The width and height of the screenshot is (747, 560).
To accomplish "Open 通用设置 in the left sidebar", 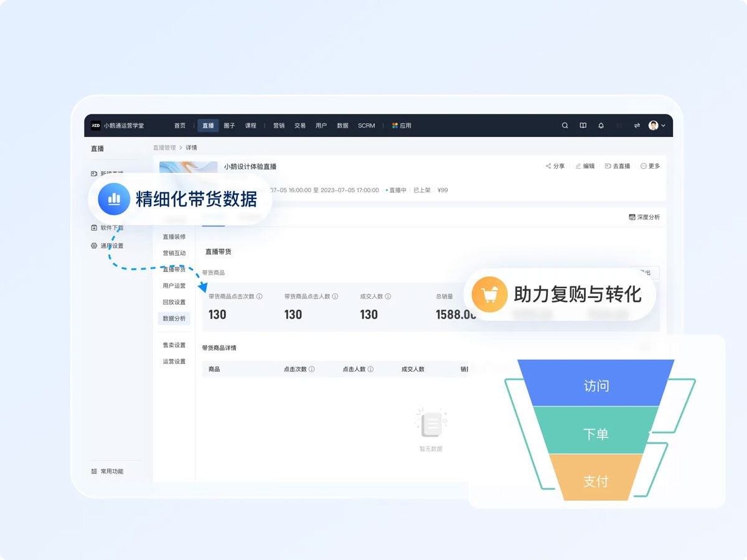I will (107, 246).
